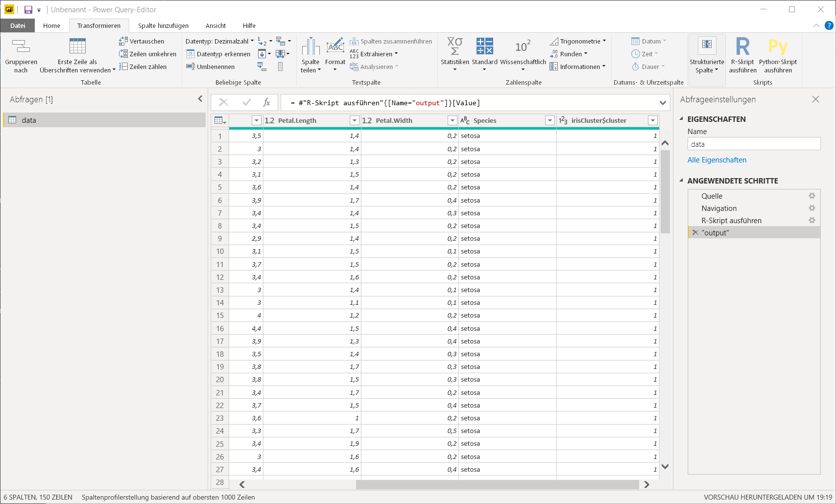Viewport: 836px width, 504px height.
Task: Open the Trigonometrie dropdown
Action: [578, 41]
